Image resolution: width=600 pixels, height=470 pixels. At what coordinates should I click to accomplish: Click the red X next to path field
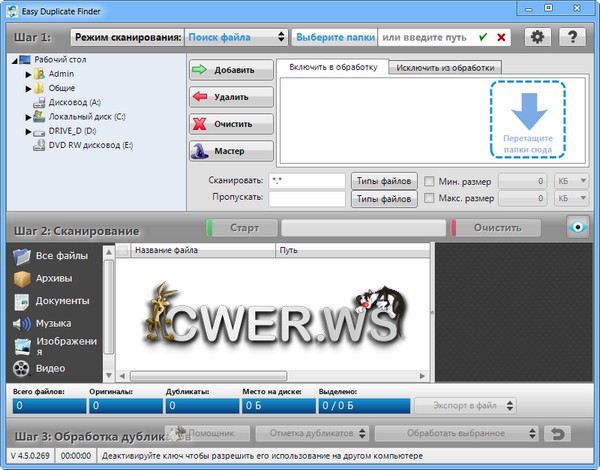(x=501, y=37)
